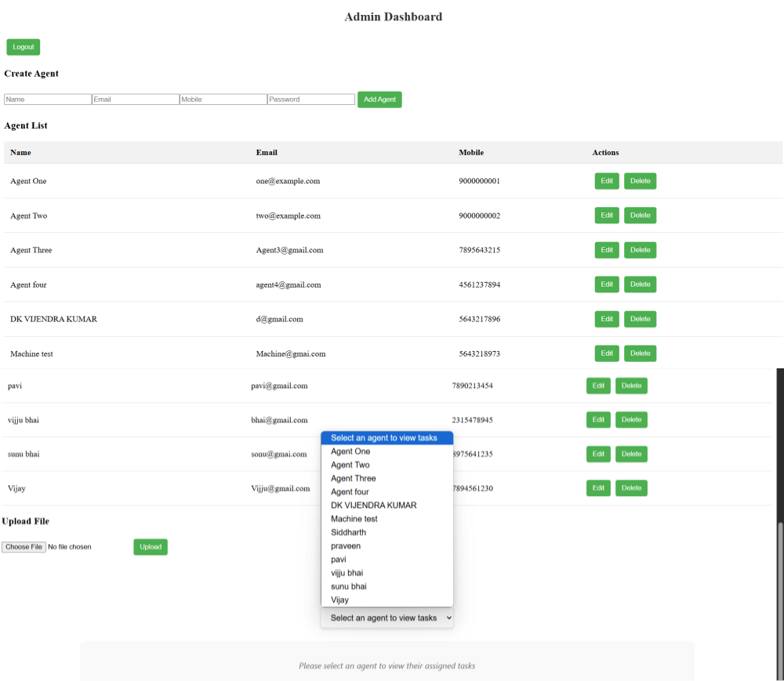This screenshot has width=784, height=681.
Task: Focus the Mobile input field
Action: (x=223, y=100)
